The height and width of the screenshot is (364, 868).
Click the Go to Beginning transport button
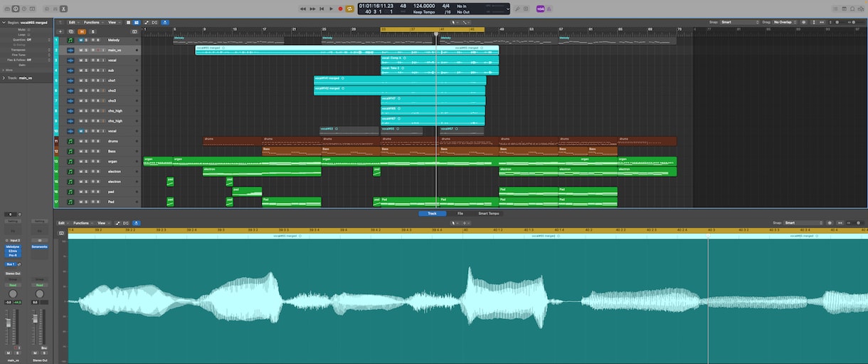pyautogui.click(x=322, y=9)
